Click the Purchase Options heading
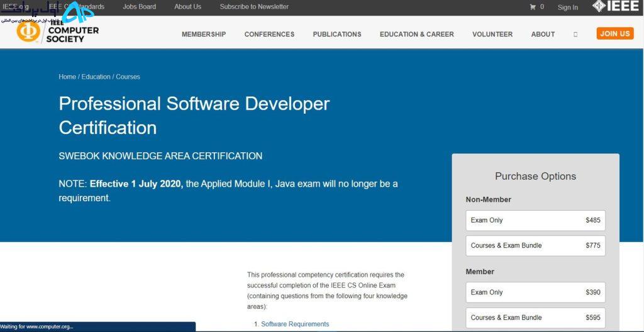The height and width of the screenshot is (332, 644). [x=536, y=176]
